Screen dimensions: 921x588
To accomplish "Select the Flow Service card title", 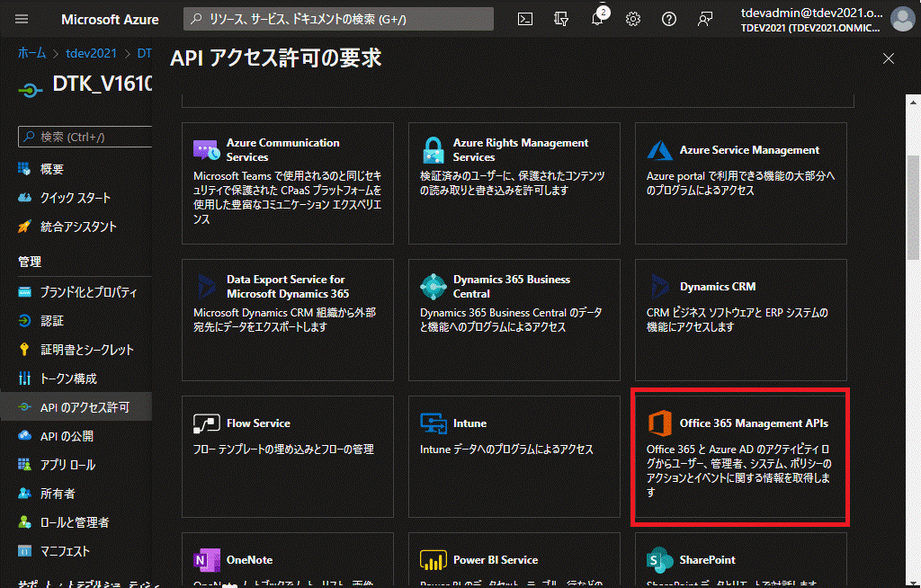I will point(258,423).
